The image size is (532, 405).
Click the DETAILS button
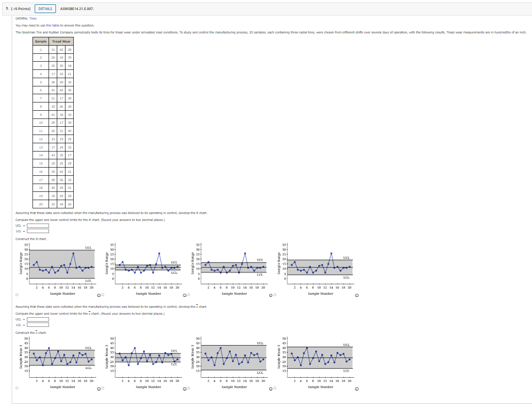coord(45,9)
